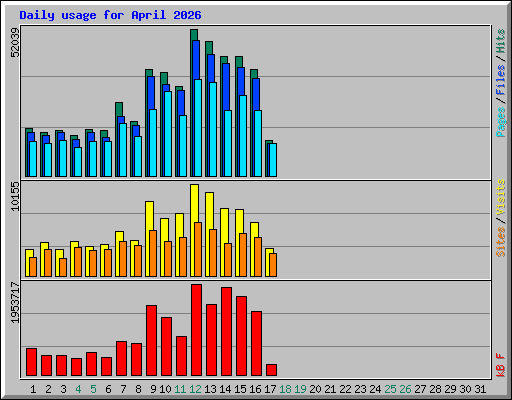The height and width of the screenshot is (400, 512).
Task: Click the 52039 axis value
Action: coord(15,42)
